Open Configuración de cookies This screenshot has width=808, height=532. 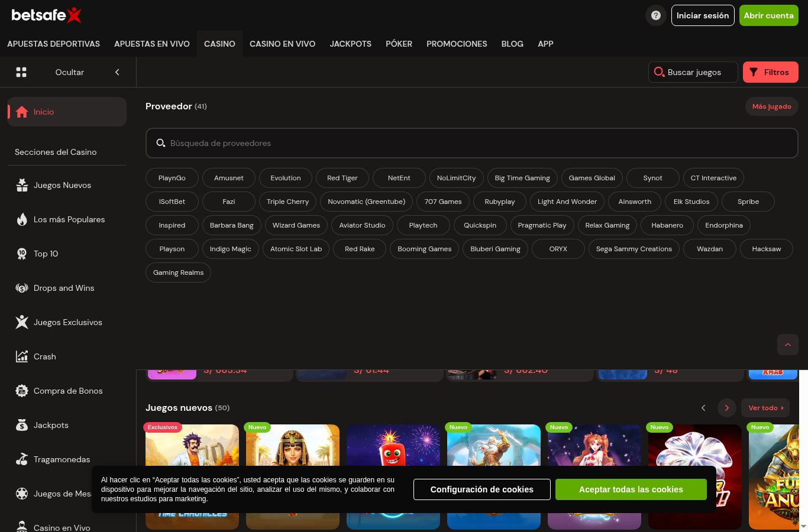(x=482, y=489)
